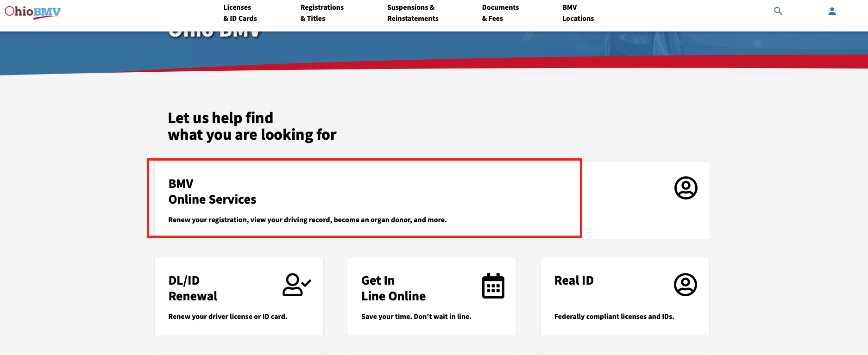The width and height of the screenshot is (868, 355).
Task: Open the user account profile icon
Action: [832, 11]
